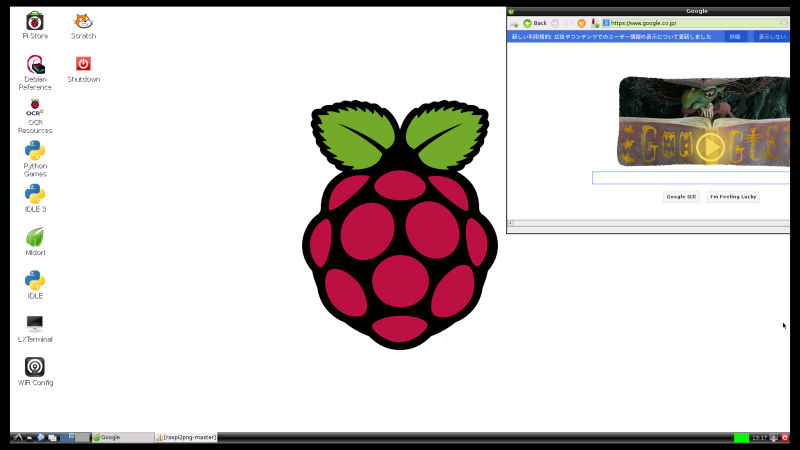Open the IDLE 3 desktop icon
This screenshot has width=800, height=450.
tap(35, 194)
